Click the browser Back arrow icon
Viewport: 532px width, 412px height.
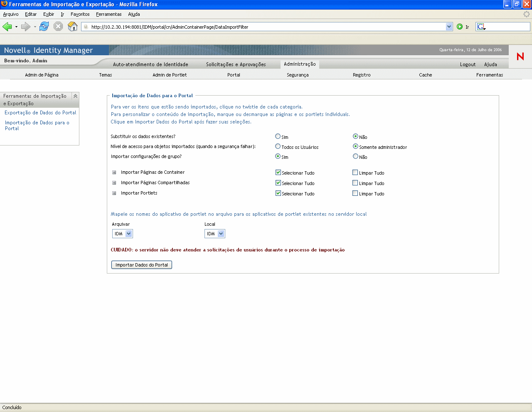7,27
